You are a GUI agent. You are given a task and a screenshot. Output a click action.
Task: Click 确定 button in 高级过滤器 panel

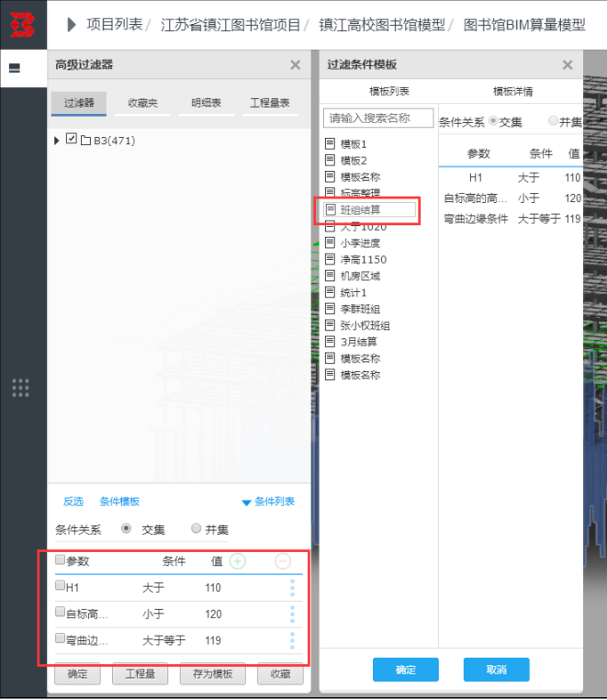pos(77,673)
